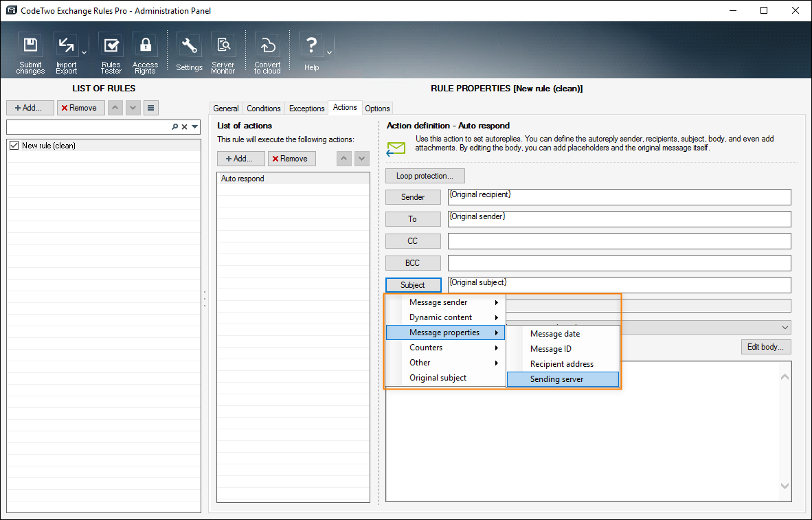Image resolution: width=812 pixels, height=520 pixels.
Task: Toggle the New rule (clean) checkbox
Action: [x=14, y=146]
